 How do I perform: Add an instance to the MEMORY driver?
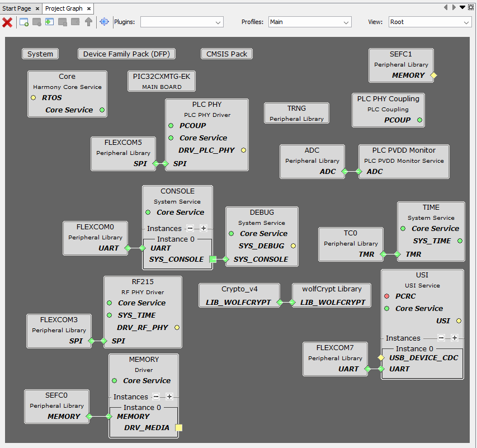click(169, 397)
